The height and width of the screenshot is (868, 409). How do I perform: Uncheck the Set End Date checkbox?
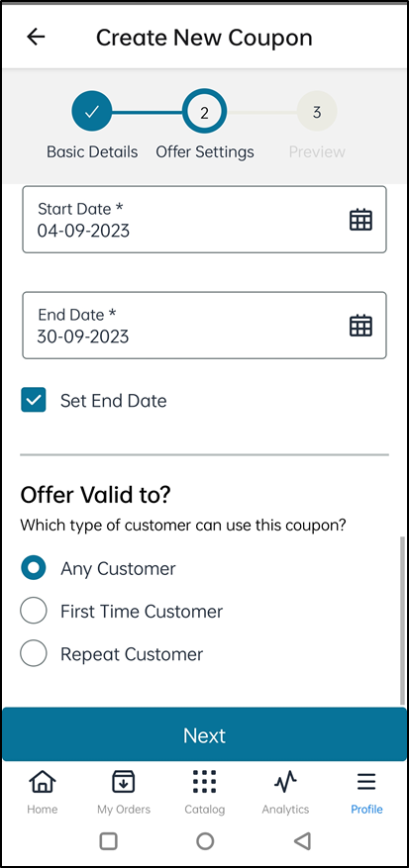(x=34, y=400)
